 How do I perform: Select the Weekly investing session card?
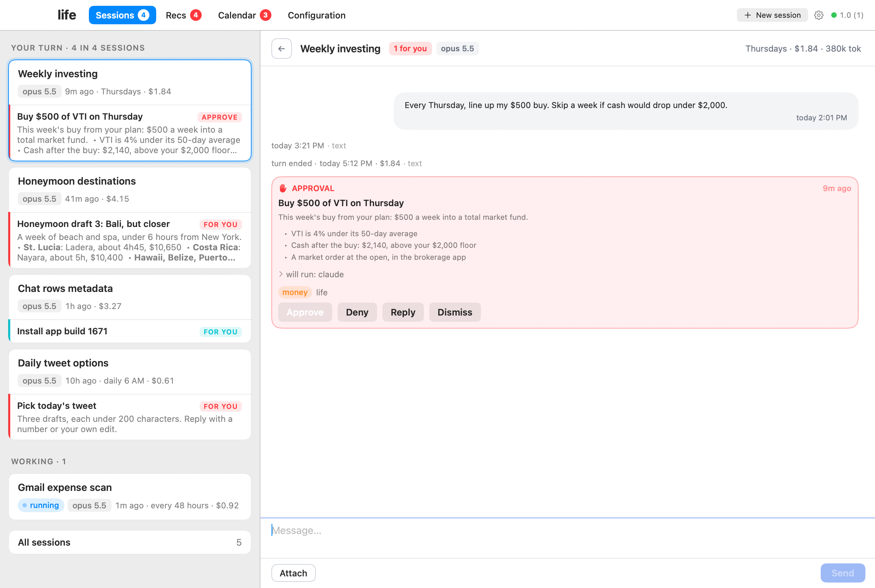(x=130, y=82)
